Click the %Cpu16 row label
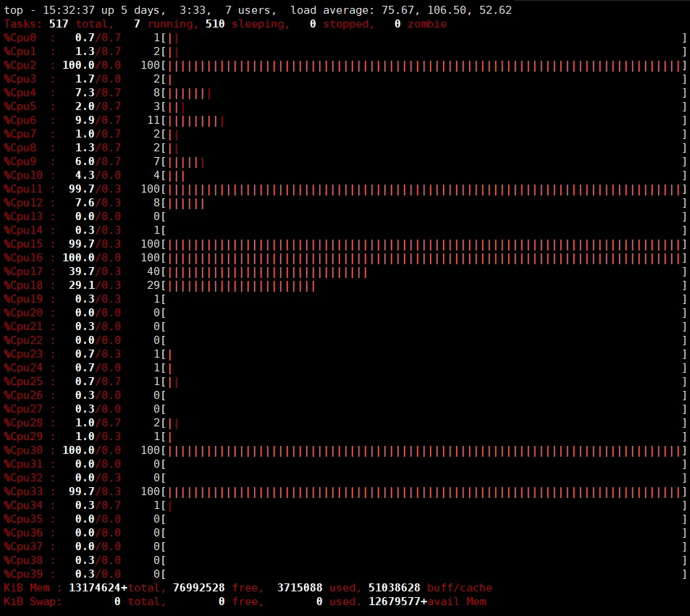This screenshot has height=616, width=690. click(x=23, y=258)
